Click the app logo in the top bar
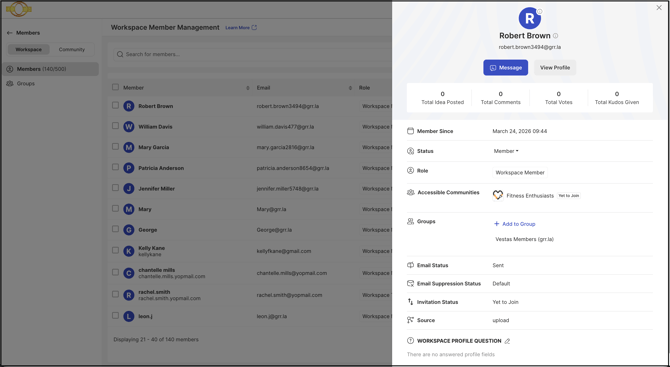 pyautogui.click(x=19, y=9)
